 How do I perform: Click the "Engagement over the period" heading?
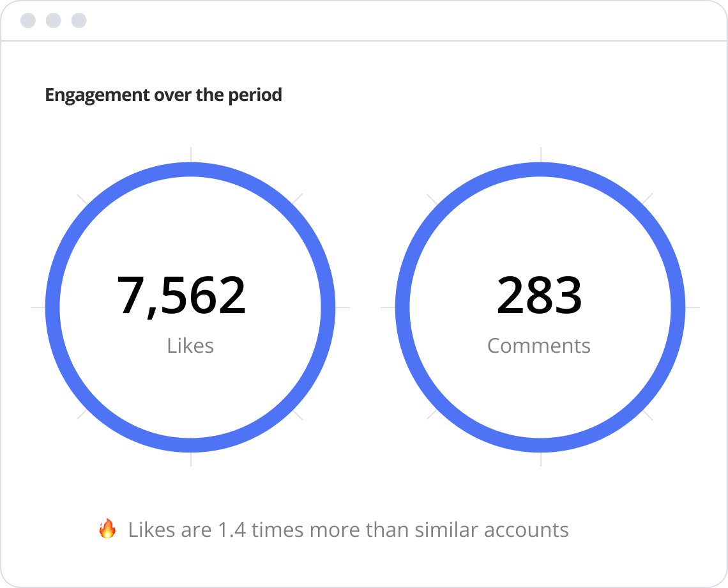click(163, 95)
